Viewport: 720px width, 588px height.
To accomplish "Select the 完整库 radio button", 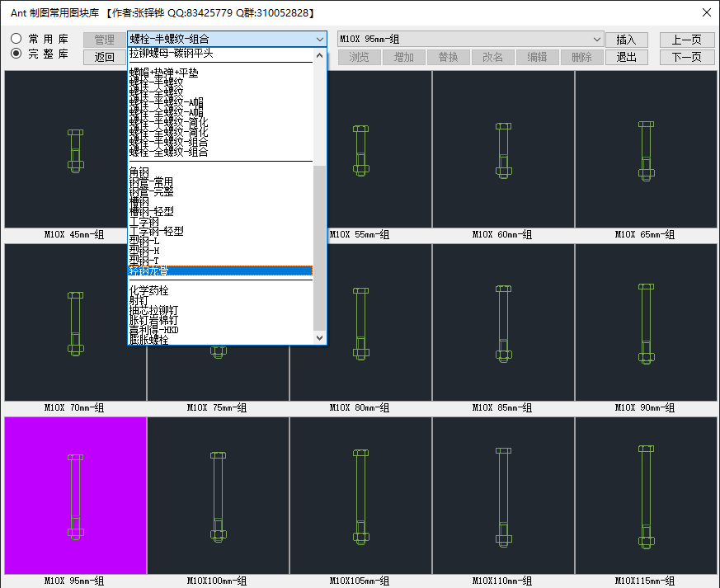I will tap(16, 54).
